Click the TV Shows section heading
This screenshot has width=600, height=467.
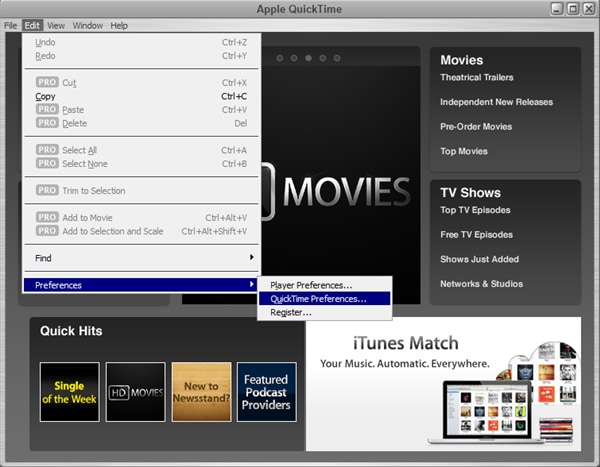point(470,193)
